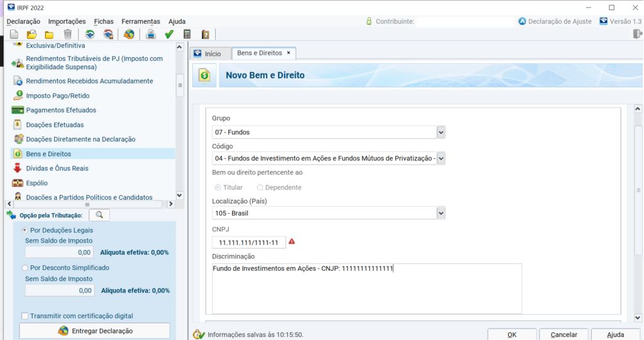
Task: Click the Ajuda button at bottom right
Action: [x=615, y=334]
